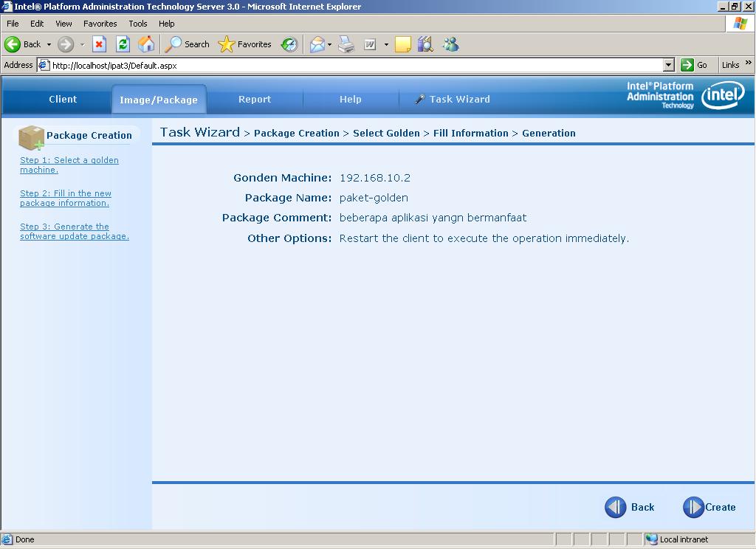Click the Done status bar text
Image resolution: width=756 pixels, height=549 pixels.
24,539
